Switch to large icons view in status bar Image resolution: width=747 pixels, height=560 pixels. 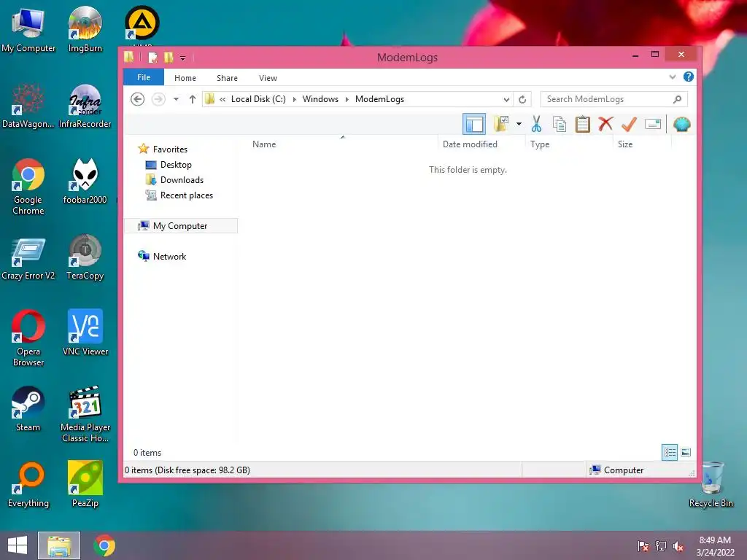pos(686,452)
